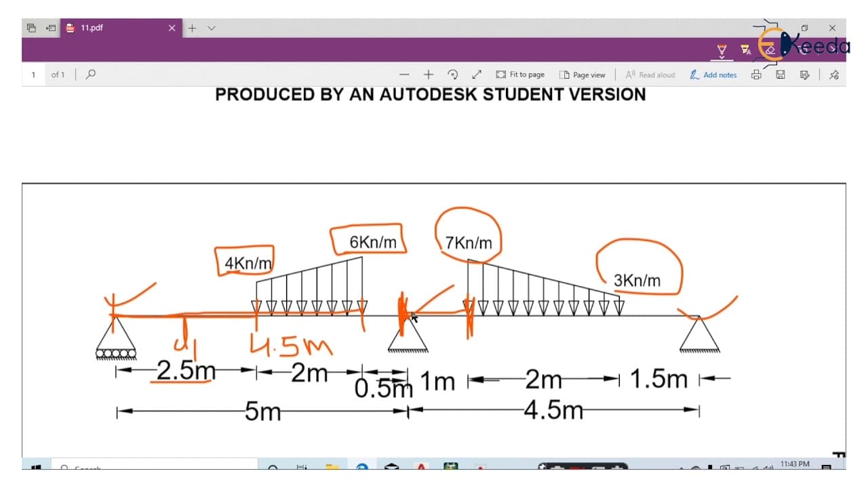Set these tabs aside

pos(50,28)
